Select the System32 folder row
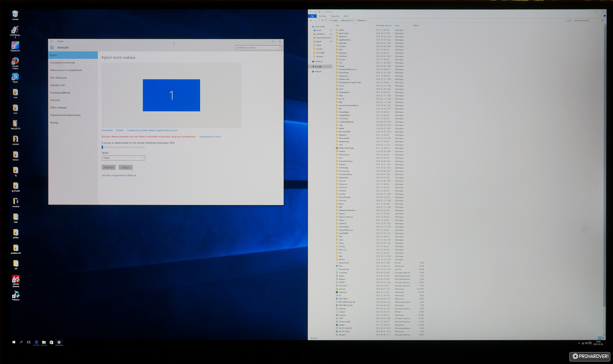Image resolution: width=613 pixels, height=364 pixels. click(379, 223)
